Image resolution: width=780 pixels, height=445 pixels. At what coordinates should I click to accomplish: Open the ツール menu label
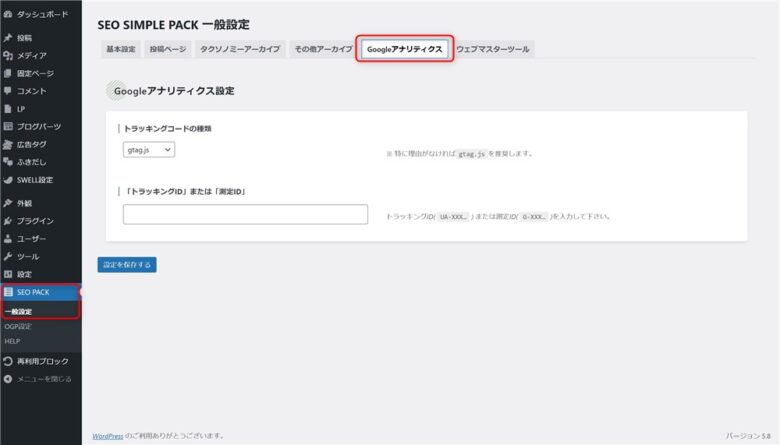(x=28, y=257)
